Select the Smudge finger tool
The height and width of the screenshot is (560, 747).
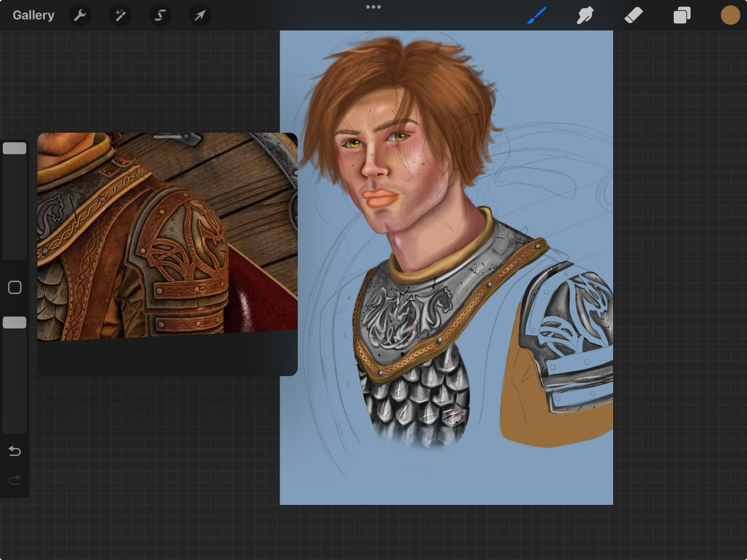click(585, 15)
